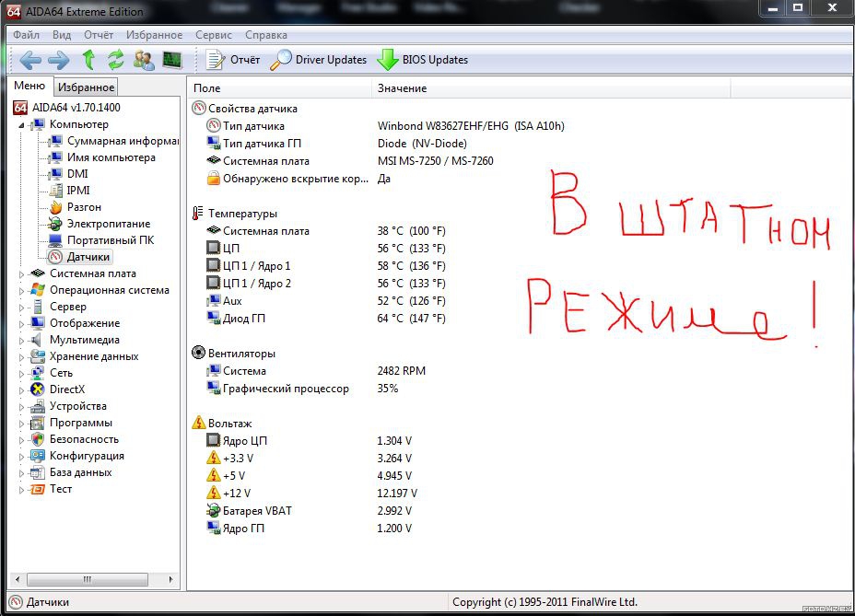The width and height of the screenshot is (855, 616).
Task: Click the Портативный ПК laptop icon
Action: point(55,240)
